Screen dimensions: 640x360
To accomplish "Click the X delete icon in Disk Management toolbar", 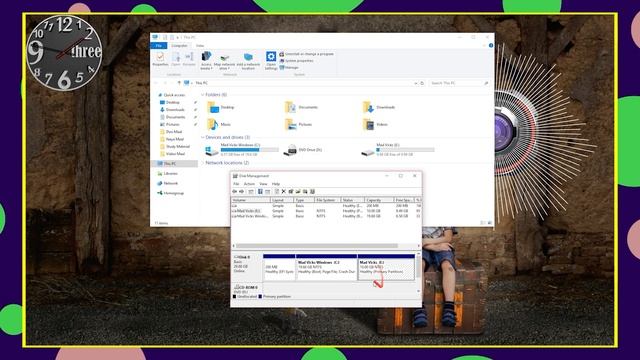I will click(284, 191).
